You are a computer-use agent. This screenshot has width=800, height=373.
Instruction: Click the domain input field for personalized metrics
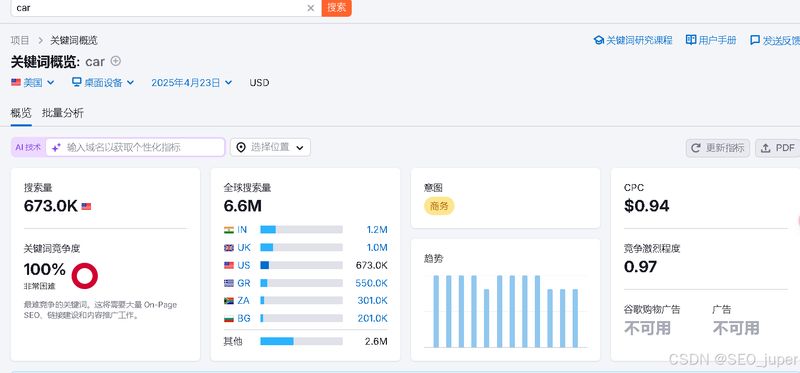click(x=135, y=147)
